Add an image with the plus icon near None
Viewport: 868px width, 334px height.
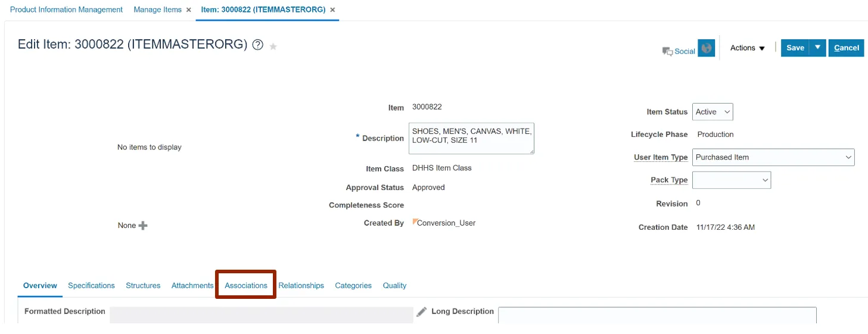(x=143, y=226)
